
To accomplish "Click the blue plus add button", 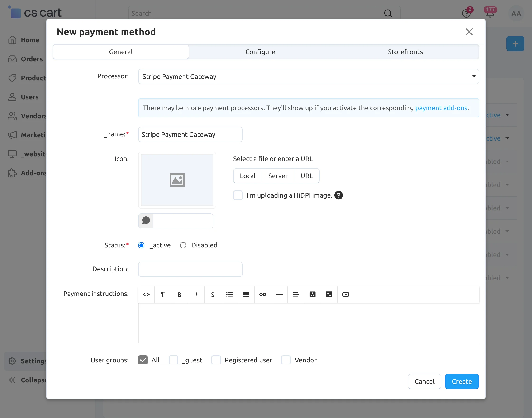I will point(515,44).
